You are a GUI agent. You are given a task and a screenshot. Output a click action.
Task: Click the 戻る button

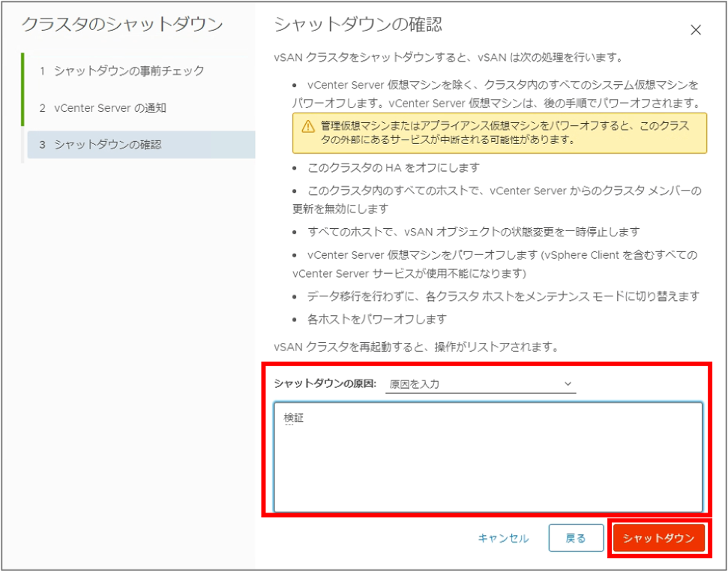[x=575, y=538]
